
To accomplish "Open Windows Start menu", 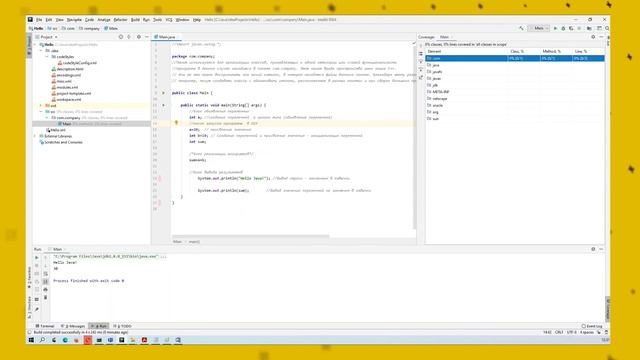I will [31, 340].
